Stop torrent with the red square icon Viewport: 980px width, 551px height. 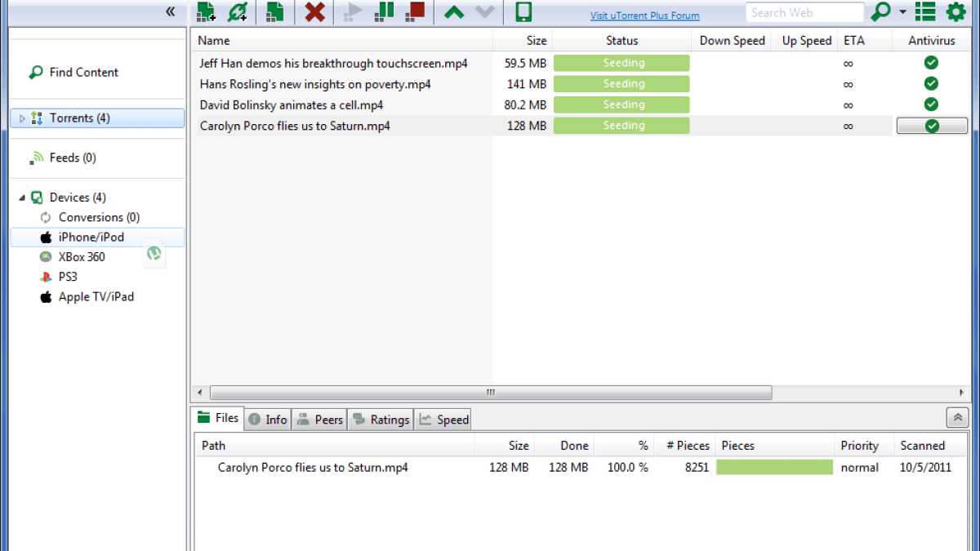tap(415, 11)
